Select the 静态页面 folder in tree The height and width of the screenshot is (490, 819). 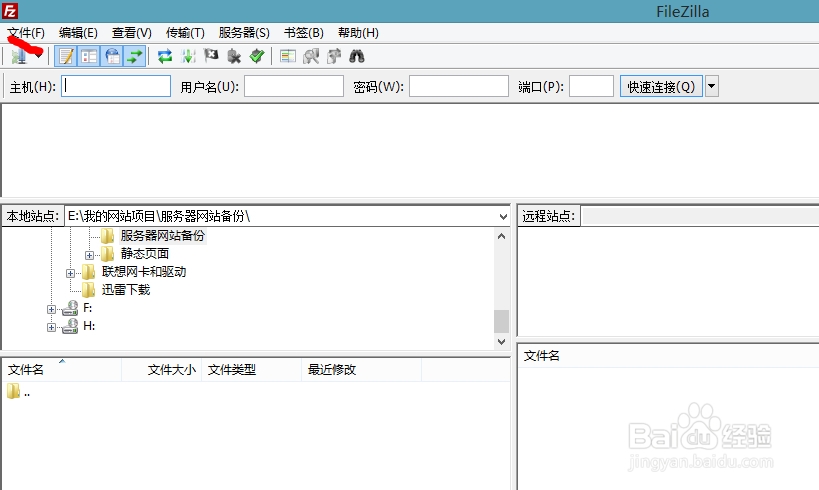pyautogui.click(x=145, y=254)
